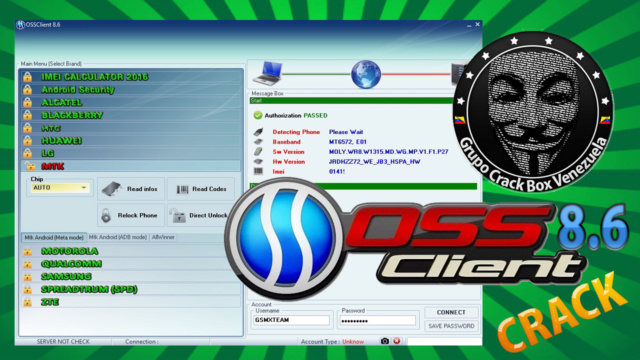This screenshot has height=360, width=640.
Task: Click the Password input field
Action: [378, 321]
